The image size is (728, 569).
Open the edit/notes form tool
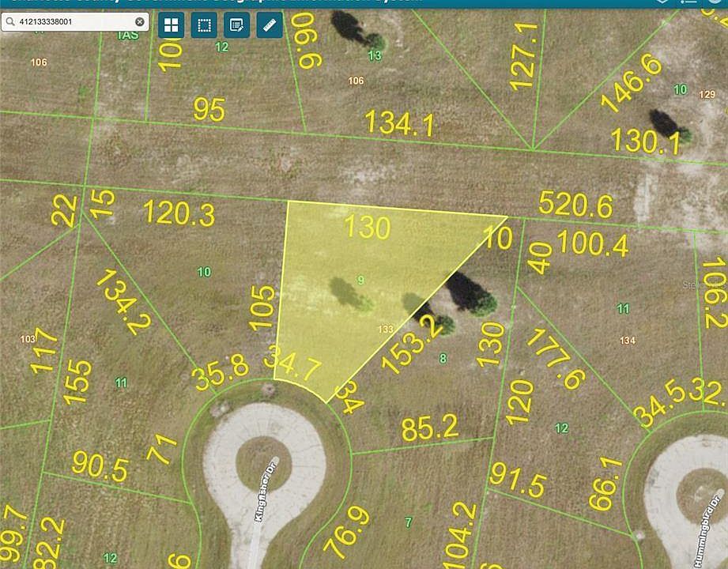(x=237, y=25)
